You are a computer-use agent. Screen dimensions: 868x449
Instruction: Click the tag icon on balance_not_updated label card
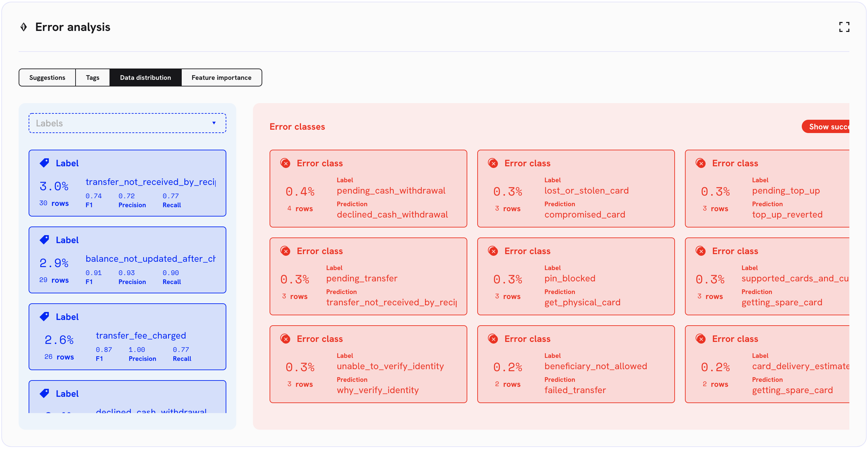(x=44, y=240)
